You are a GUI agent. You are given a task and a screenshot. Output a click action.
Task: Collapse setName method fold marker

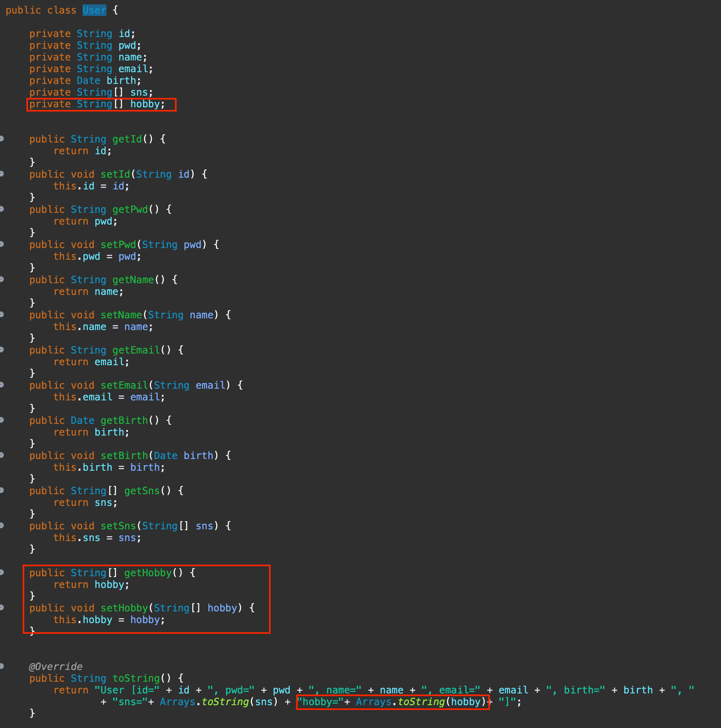2,314
